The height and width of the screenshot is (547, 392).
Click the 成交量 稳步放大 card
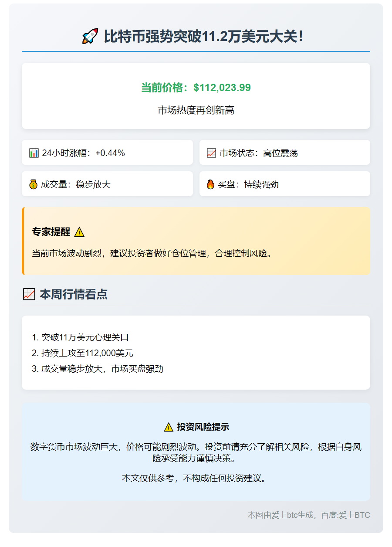coord(107,184)
